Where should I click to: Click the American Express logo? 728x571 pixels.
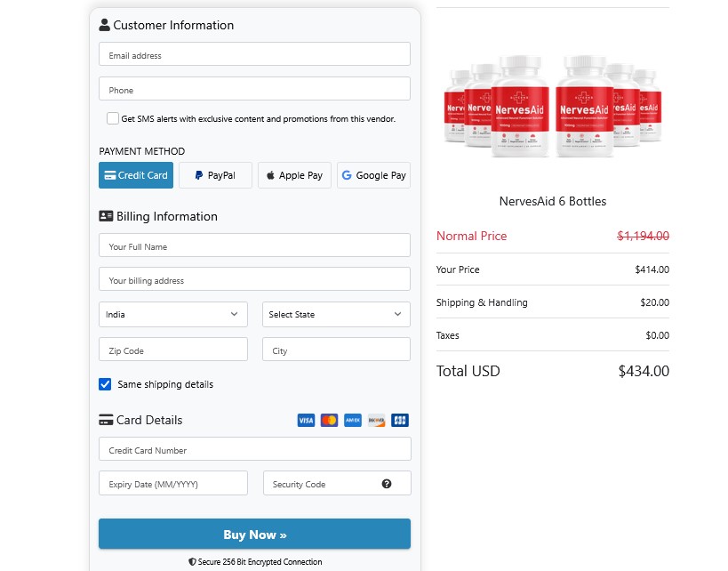[x=353, y=421]
